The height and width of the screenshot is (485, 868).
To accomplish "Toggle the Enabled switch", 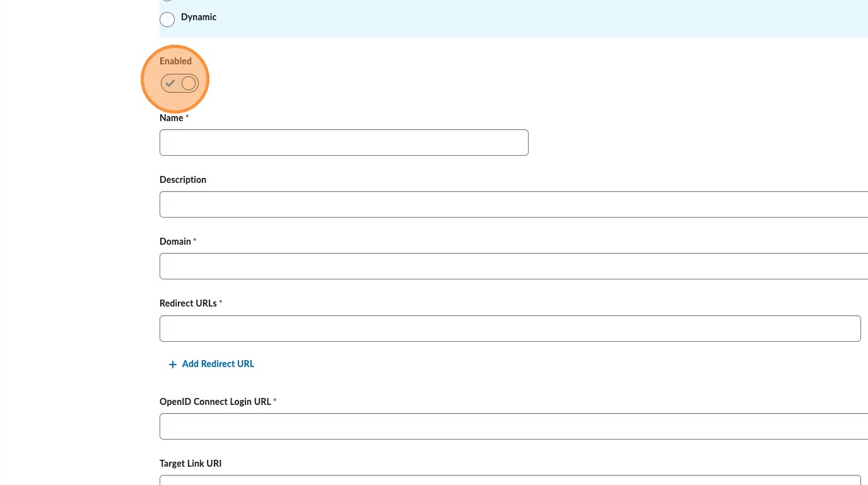I will click(180, 83).
